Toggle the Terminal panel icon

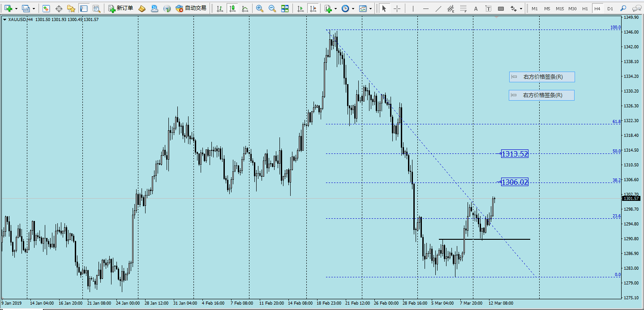point(83,8)
